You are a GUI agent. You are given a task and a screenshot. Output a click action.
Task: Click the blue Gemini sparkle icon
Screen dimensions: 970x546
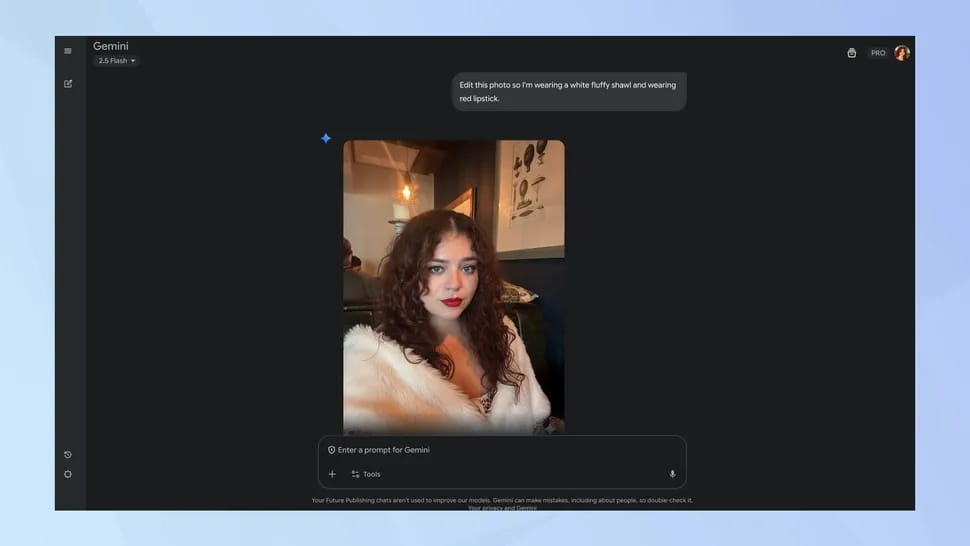(x=326, y=138)
